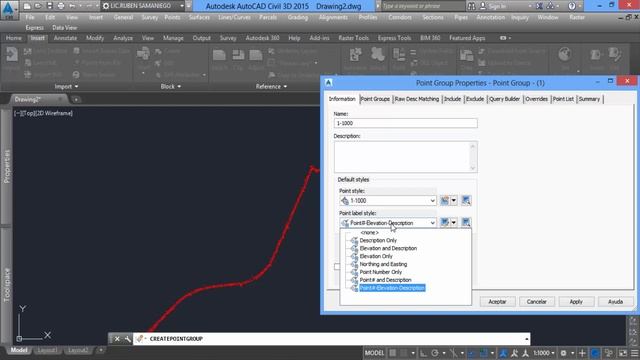Image resolution: width=640 pixels, height=360 pixels.
Task: Click the annotation monitor plus icon
Action: [x=582, y=353]
